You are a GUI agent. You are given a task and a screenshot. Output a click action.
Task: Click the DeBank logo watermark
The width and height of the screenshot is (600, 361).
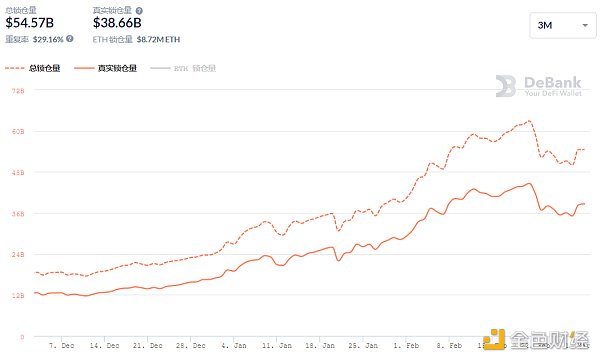[x=539, y=86]
